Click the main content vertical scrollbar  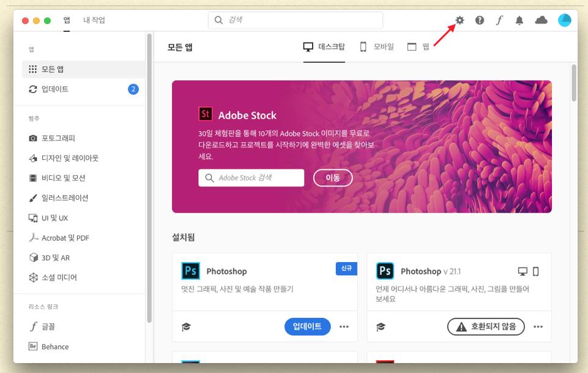tap(574, 83)
